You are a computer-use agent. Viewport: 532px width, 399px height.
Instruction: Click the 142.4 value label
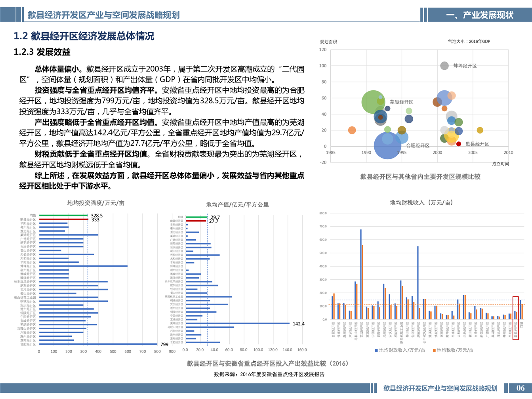coord(299,324)
